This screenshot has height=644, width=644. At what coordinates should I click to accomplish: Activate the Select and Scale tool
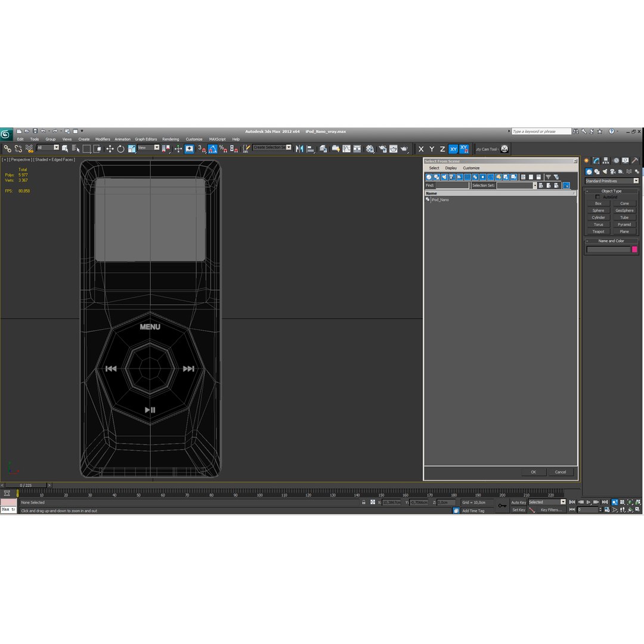click(131, 148)
